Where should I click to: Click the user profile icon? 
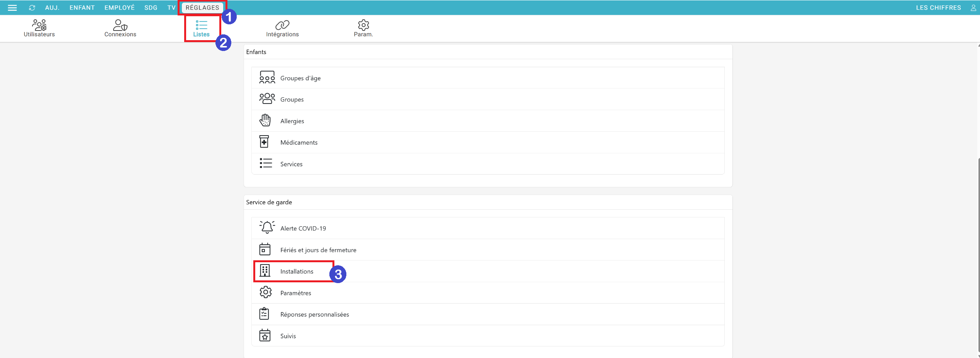973,8
